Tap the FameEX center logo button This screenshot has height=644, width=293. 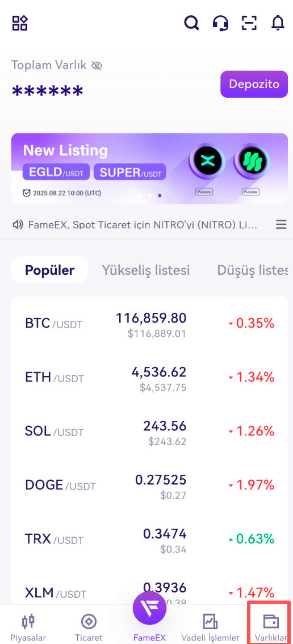(149, 608)
